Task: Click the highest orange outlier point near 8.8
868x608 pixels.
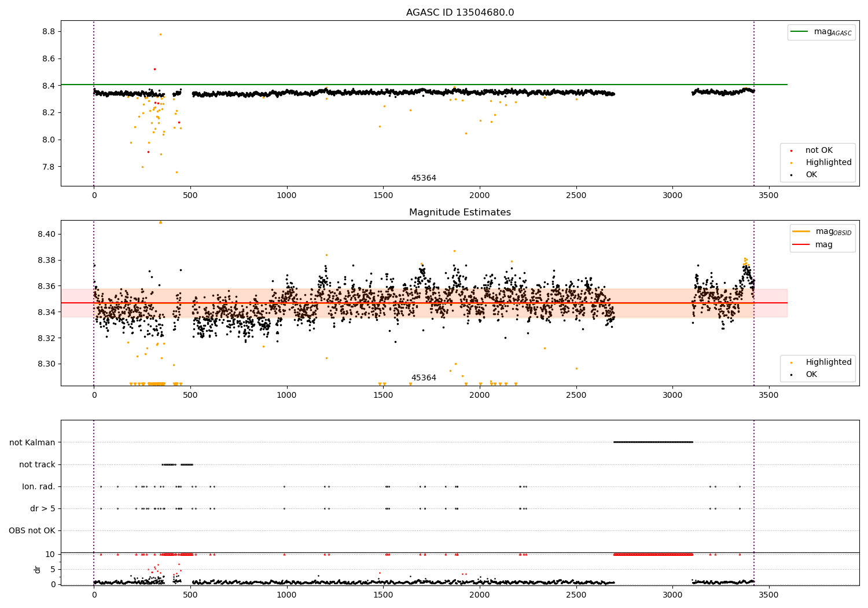Action: (160, 34)
